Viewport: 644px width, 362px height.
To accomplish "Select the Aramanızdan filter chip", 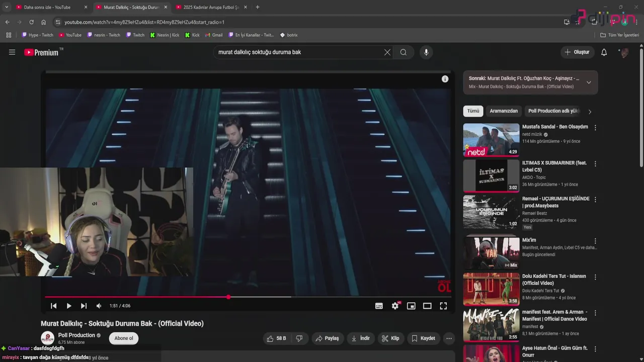I will pos(504,111).
